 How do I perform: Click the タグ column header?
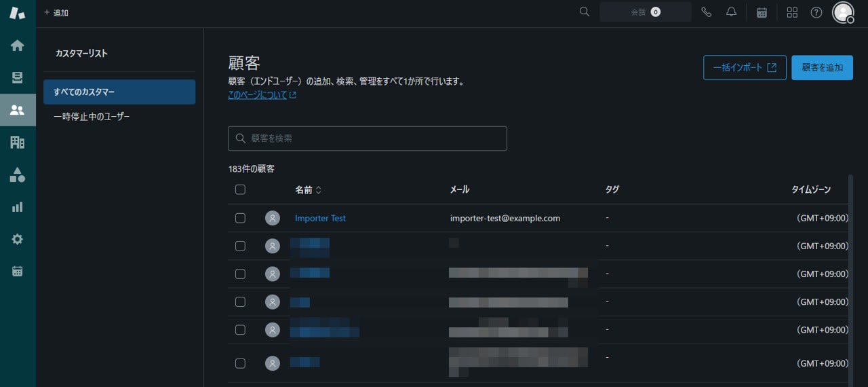[612, 190]
